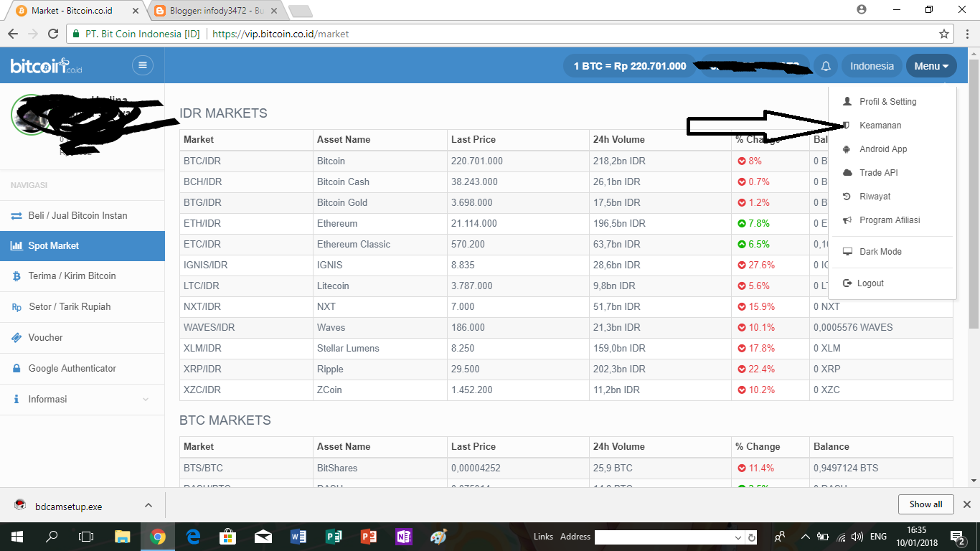Open Terima / Kirim Bitcoin page
Image resolution: width=980 pixels, height=551 pixels.
[83, 276]
